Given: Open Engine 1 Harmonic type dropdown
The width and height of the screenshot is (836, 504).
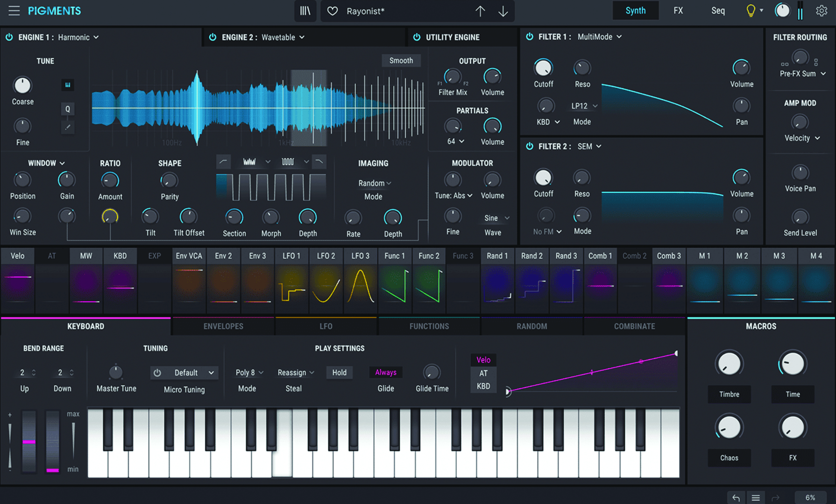Looking at the screenshot, I should coord(78,37).
